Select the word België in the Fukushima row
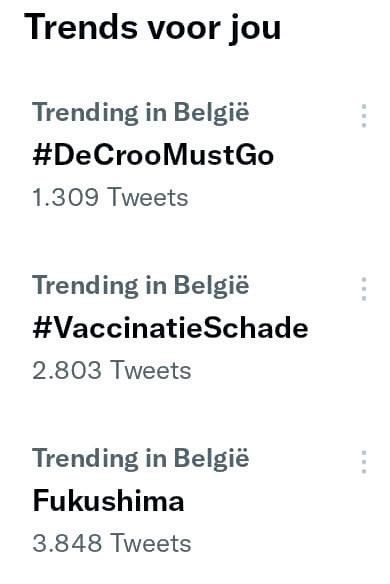The image size is (390, 584). [211, 458]
